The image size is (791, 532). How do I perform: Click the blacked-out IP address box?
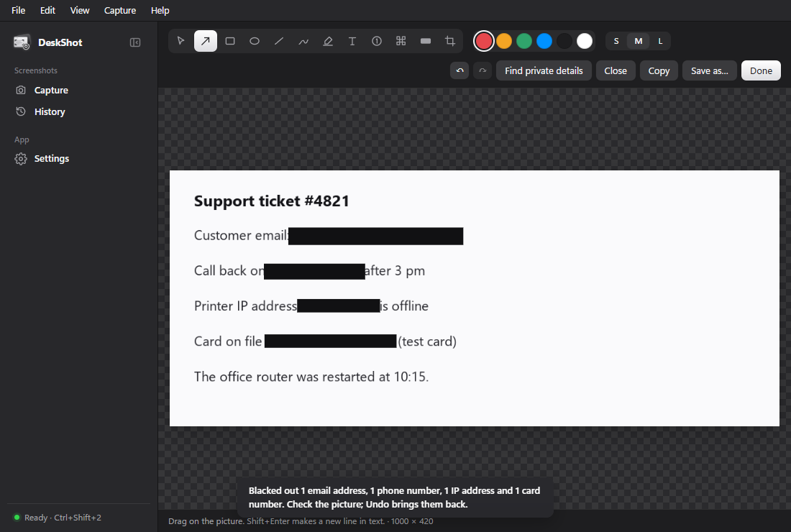coord(339,306)
